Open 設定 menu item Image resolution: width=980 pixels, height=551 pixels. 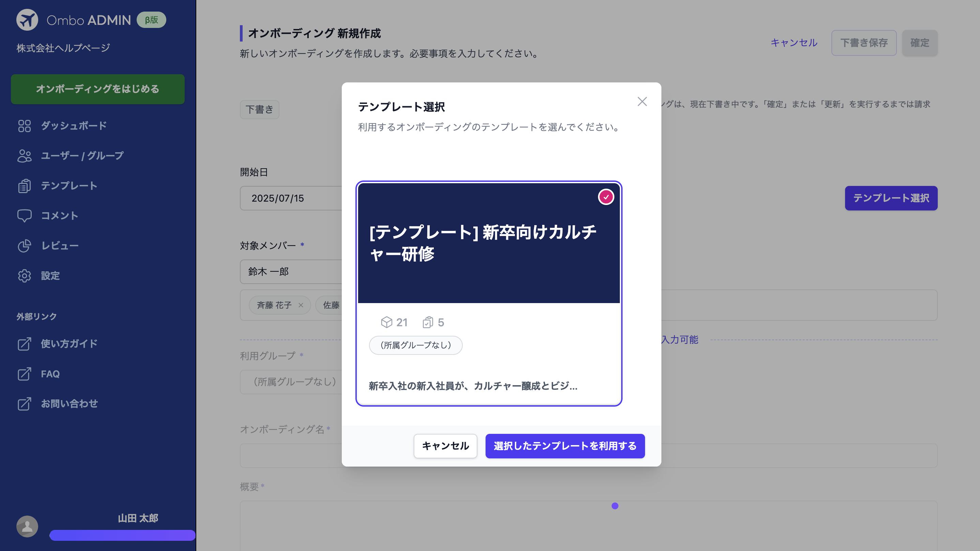point(50,276)
